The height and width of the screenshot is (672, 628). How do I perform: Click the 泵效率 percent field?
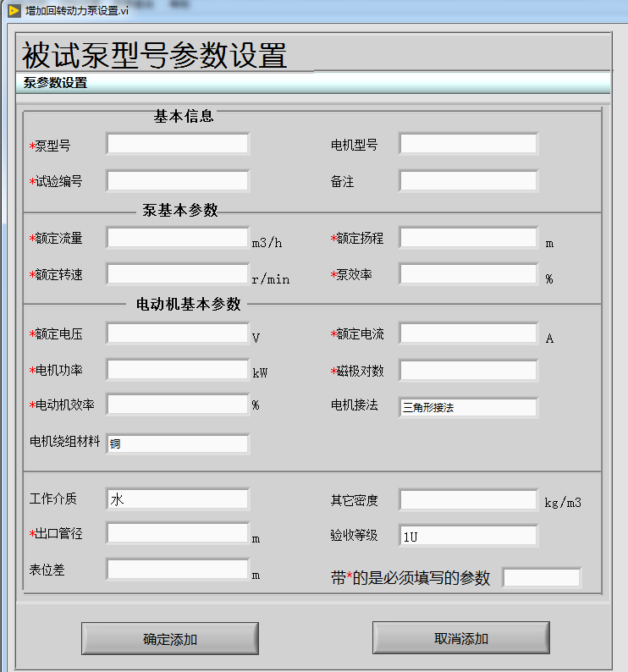468,274
